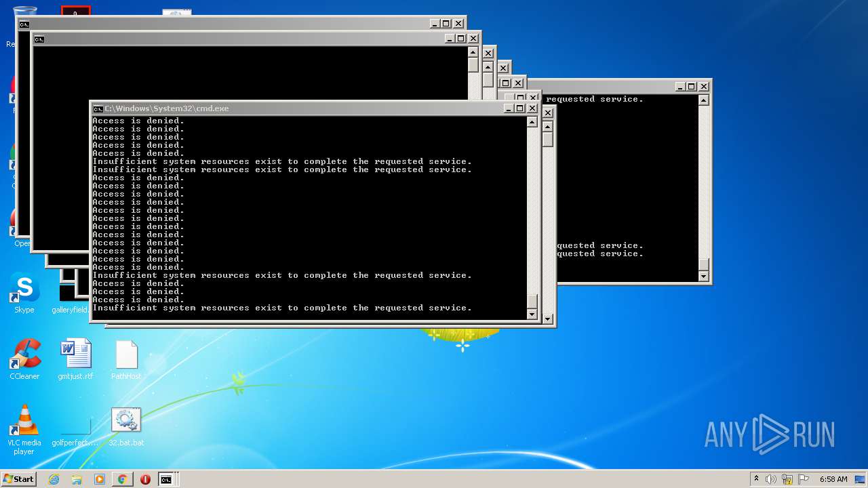
Task: Close the front cmd.exe window
Action: click(x=532, y=108)
